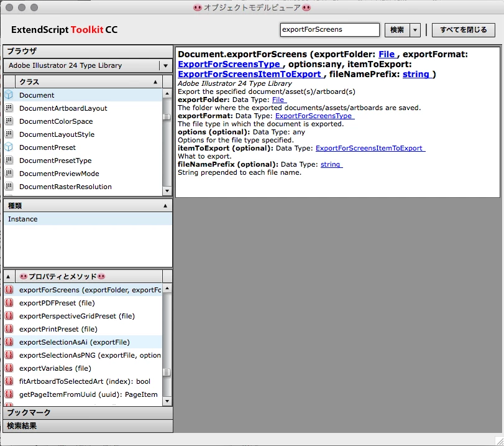This screenshot has height=446, width=504.
Task: Click the すべてを閉じる button
Action: coord(463,30)
